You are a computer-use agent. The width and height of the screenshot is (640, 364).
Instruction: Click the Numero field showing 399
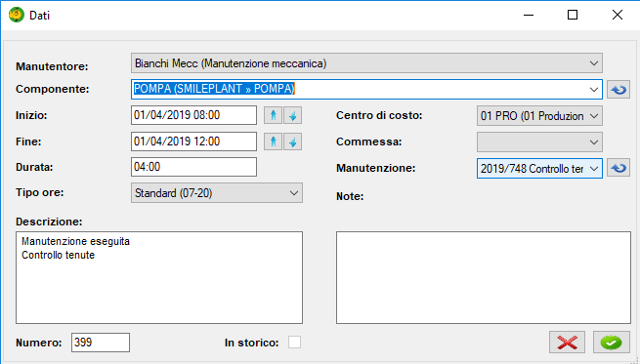click(101, 342)
